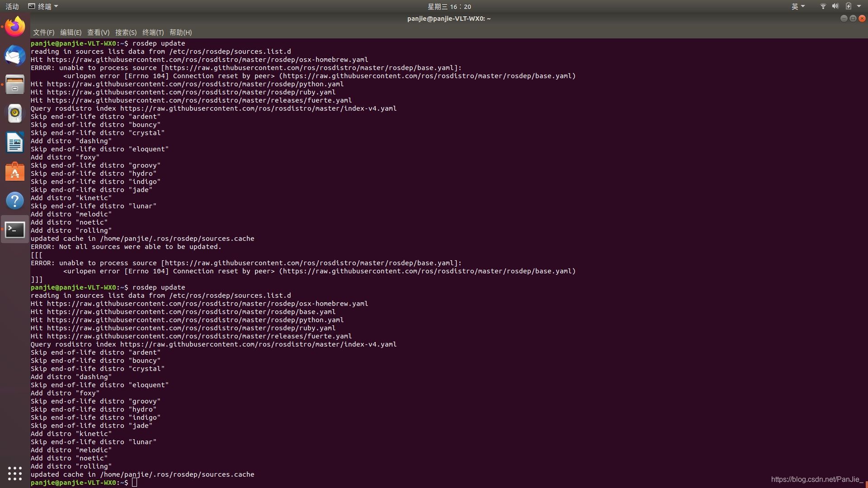
Task: Open the 搜索(S) menu
Action: [x=126, y=33]
